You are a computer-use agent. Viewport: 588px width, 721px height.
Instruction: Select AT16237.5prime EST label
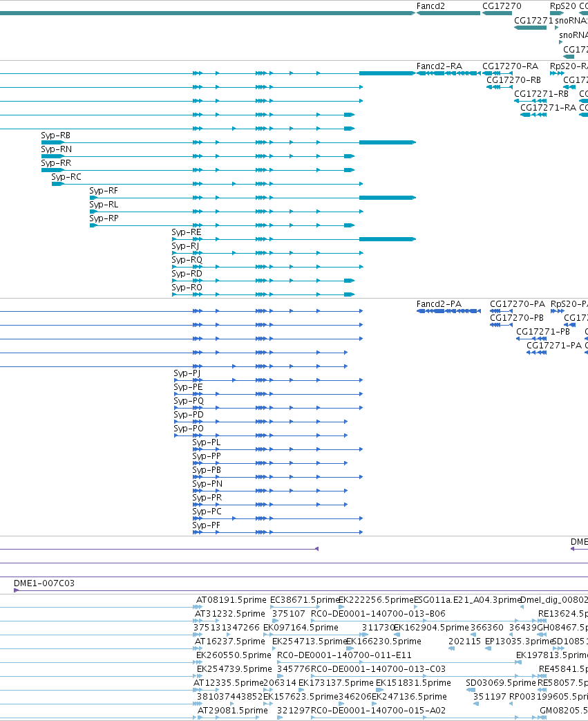(x=230, y=642)
